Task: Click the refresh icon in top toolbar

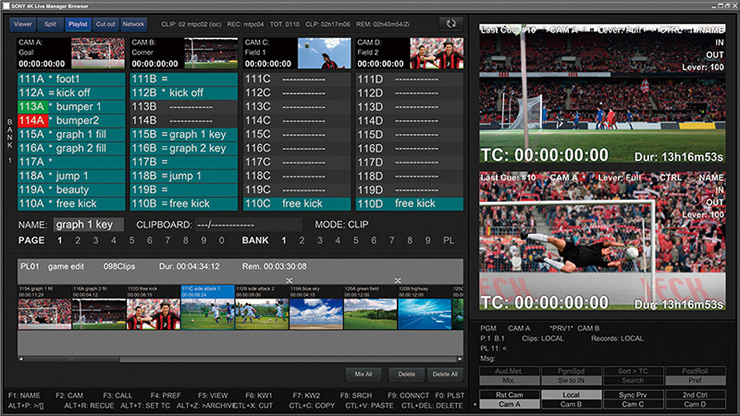Action: pos(448,22)
